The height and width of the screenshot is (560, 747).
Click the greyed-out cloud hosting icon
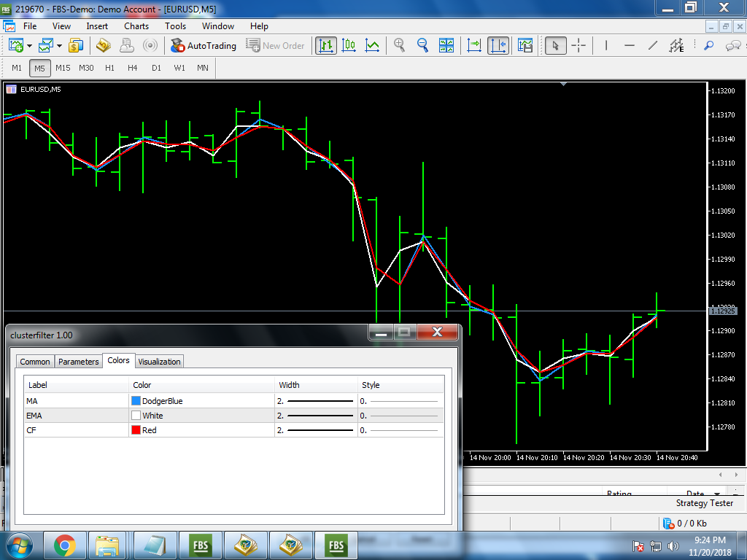tap(126, 46)
